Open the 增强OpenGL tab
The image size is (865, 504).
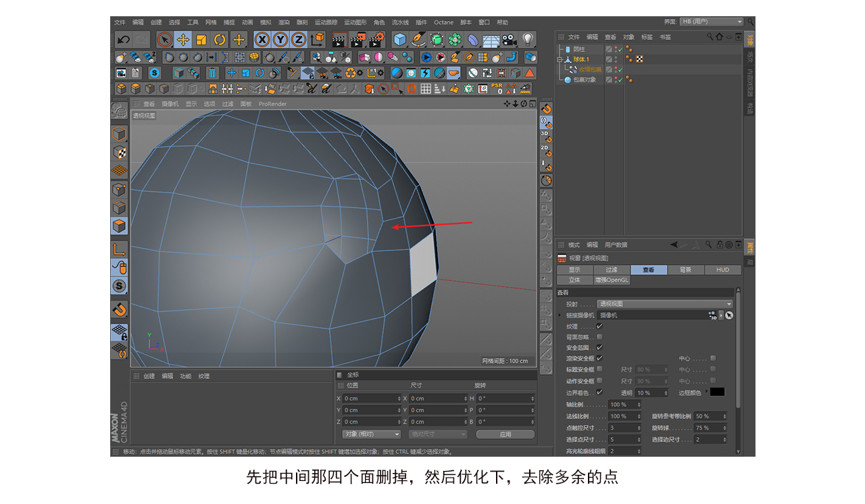(x=612, y=280)
